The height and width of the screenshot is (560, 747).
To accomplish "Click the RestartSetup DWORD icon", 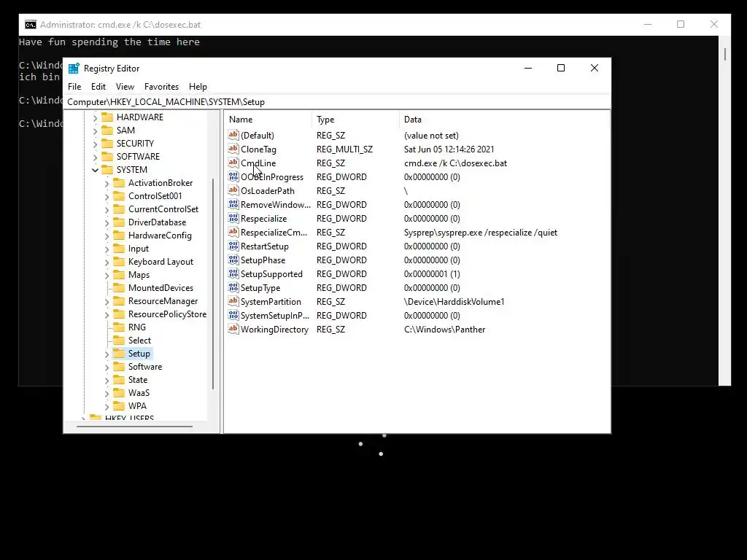I will tap(233, 246).
